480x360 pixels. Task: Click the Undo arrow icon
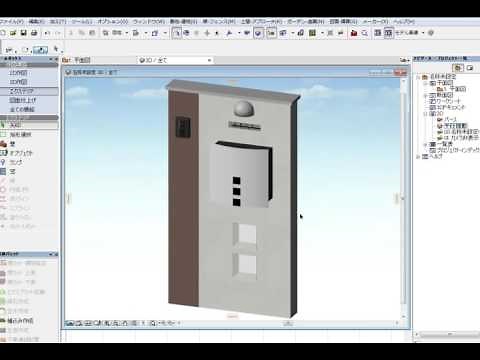coord(47,33)
